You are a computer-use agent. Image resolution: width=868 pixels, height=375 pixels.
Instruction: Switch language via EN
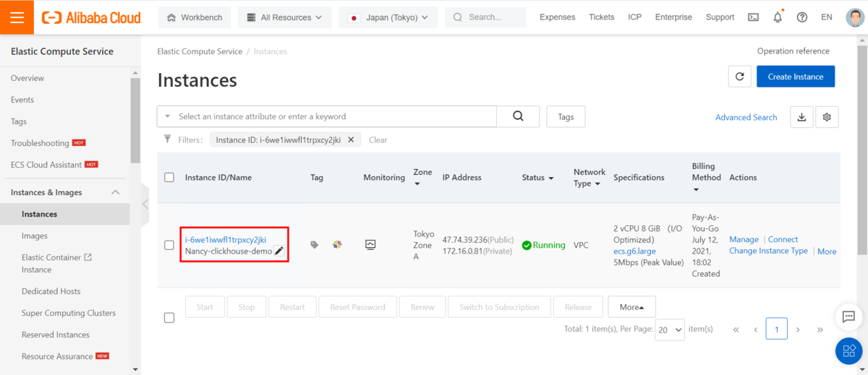click(827, 17)
